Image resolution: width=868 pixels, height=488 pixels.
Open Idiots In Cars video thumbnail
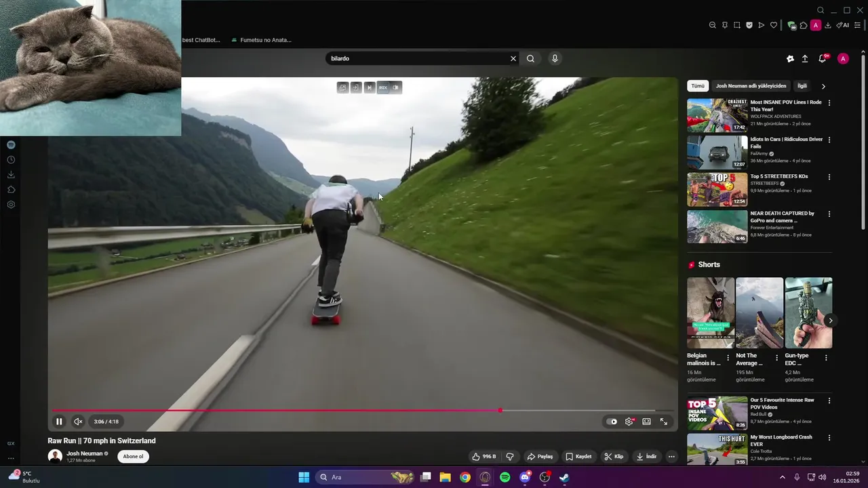pyautogui.click(x=717, y=152)
